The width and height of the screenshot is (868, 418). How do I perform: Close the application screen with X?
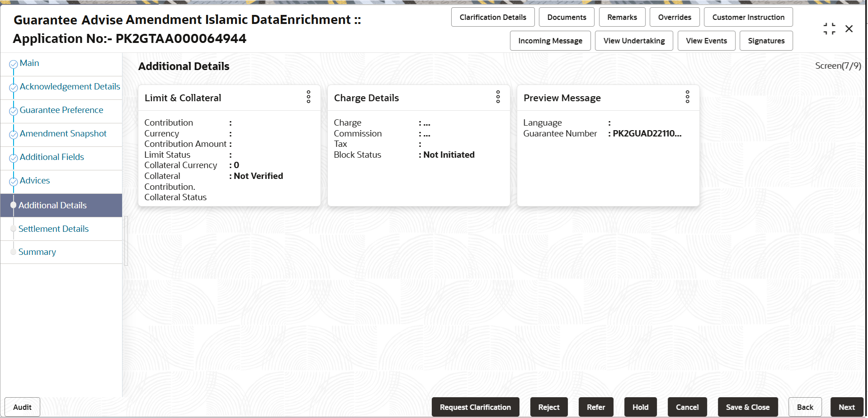pyautogui.click(x=849, y=29)
